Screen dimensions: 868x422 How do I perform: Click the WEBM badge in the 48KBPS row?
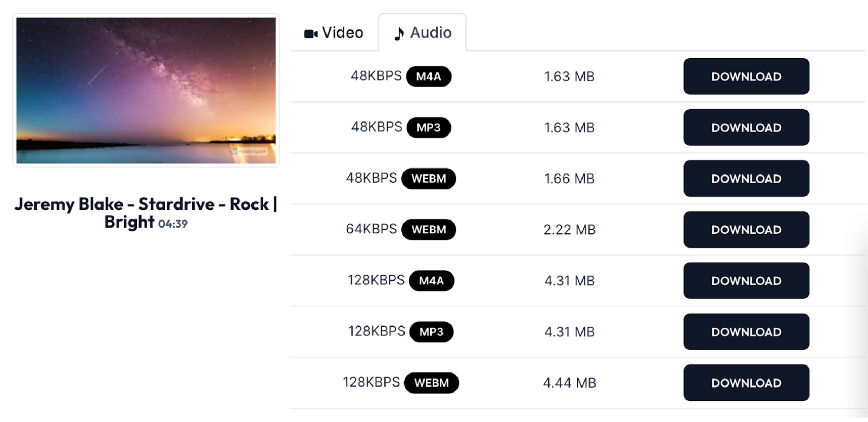[x=428, y=178]
